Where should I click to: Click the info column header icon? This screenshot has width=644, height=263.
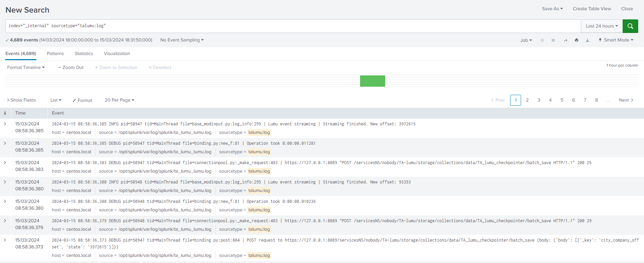(x=5, y=113)
